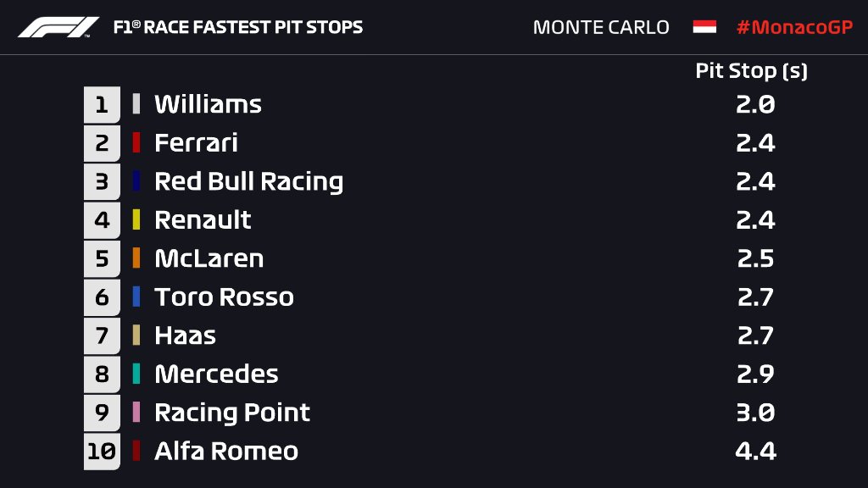Click the Alfa Romeo team name

pyautogui.click(x=226, y=451)
